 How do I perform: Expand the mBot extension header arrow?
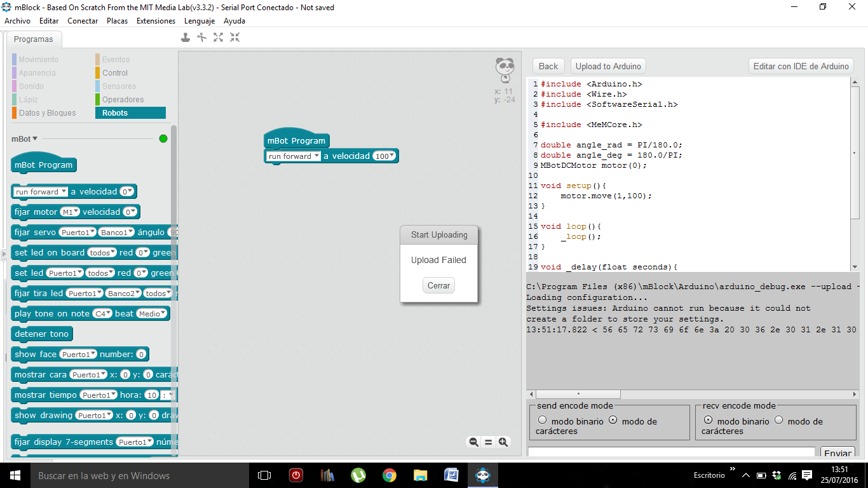(x=35, y=139)
